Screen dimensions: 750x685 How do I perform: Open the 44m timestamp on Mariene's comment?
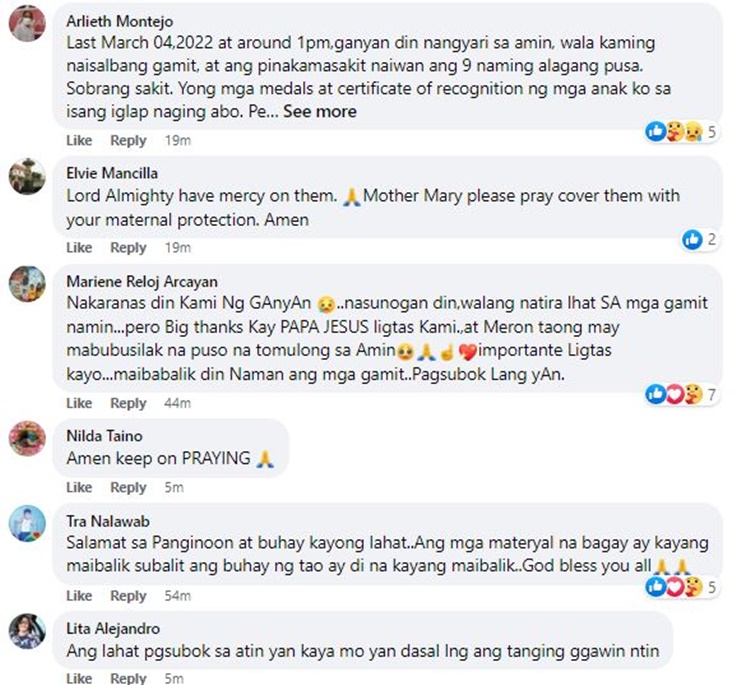pyautogui.click(x=177, y=403)
